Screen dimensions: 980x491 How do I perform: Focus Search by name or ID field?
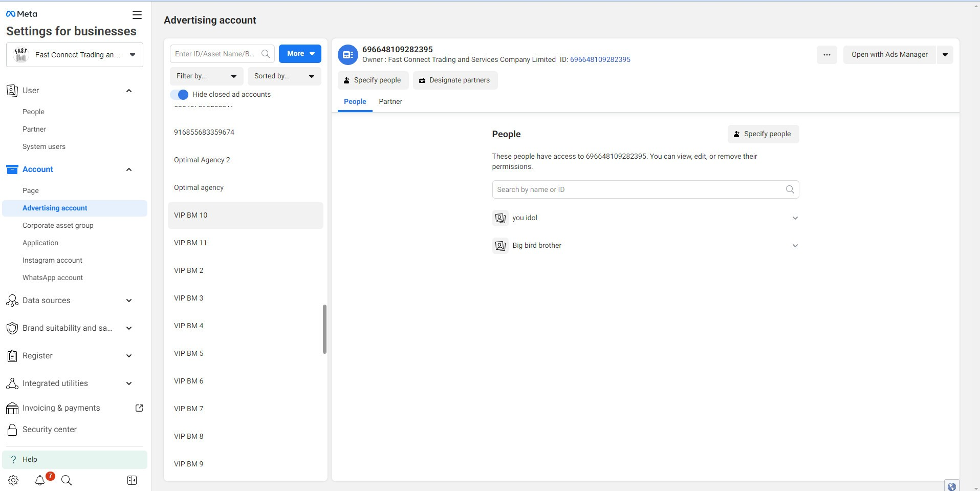pos(645,189)
